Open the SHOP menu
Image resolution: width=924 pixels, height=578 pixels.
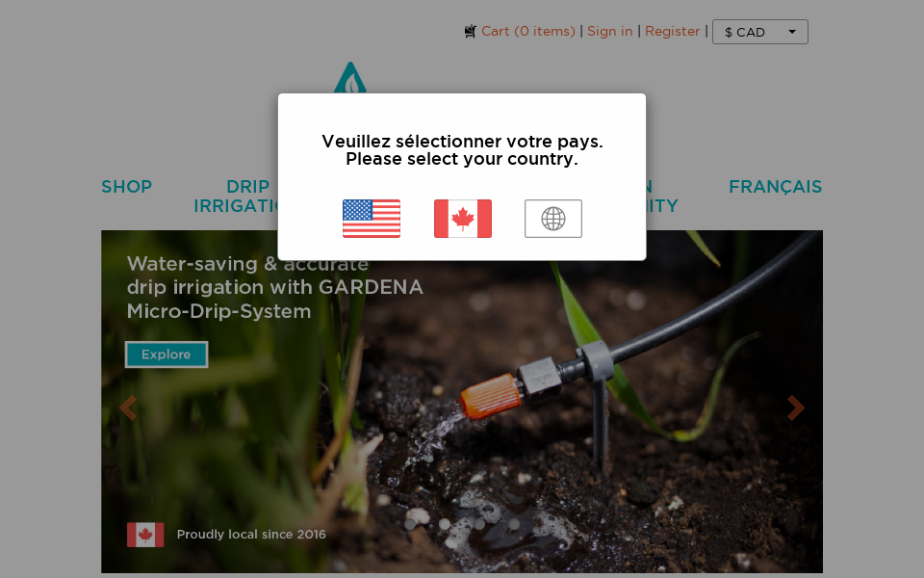click(x=127, y=187)
